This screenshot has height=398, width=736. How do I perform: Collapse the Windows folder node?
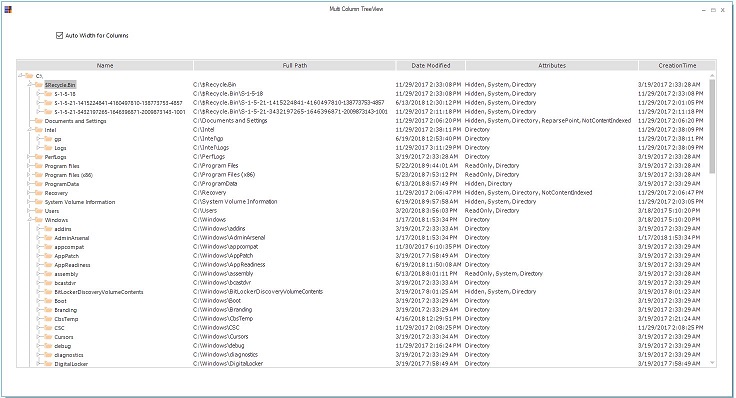click(30, 220)
